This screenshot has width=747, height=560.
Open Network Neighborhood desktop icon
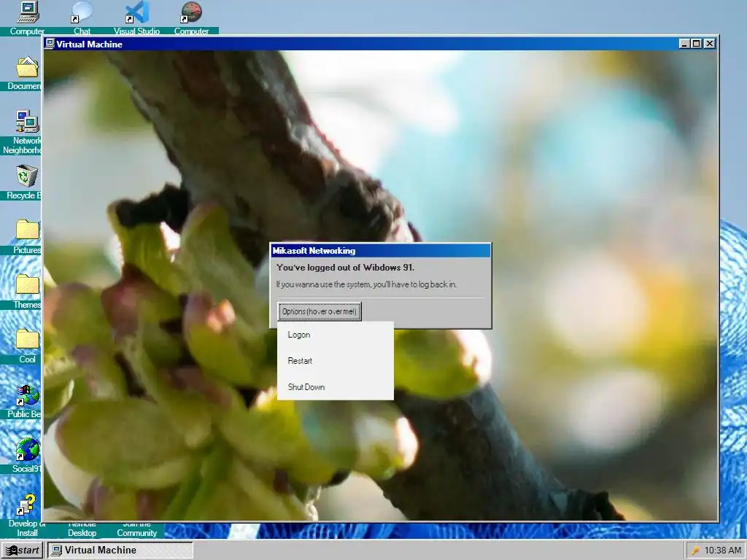point(27,122)
